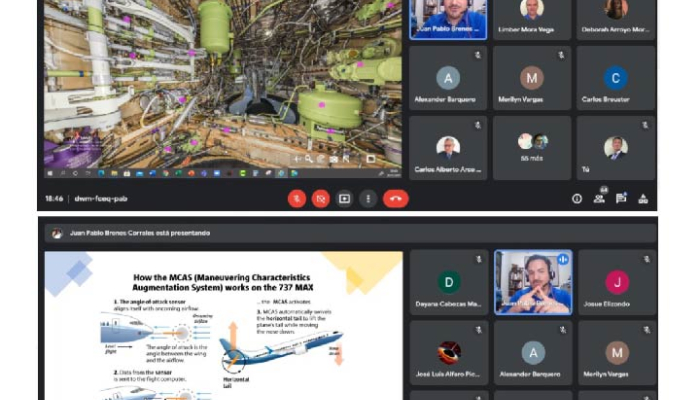
Task: Expand the 55 más participants tile
Action: (x=532, y=146)
